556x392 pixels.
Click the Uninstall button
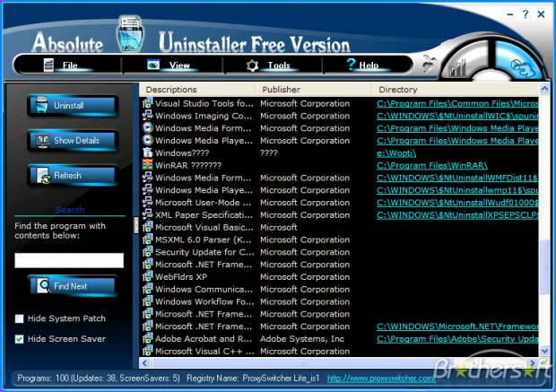[x=72, y=105]
